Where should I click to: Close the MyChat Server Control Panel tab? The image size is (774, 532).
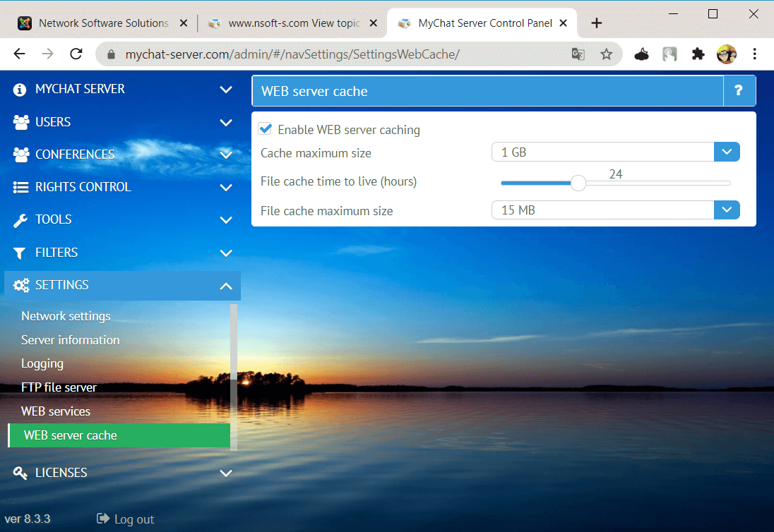564,23
